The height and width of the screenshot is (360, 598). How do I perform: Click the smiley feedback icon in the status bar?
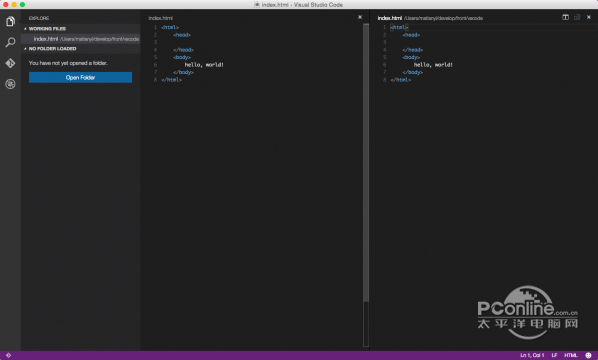click(x=588, y=355)
